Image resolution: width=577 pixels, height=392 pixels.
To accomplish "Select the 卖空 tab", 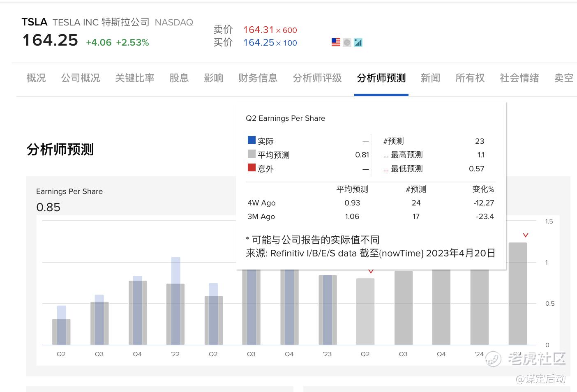I will point(564,78).
